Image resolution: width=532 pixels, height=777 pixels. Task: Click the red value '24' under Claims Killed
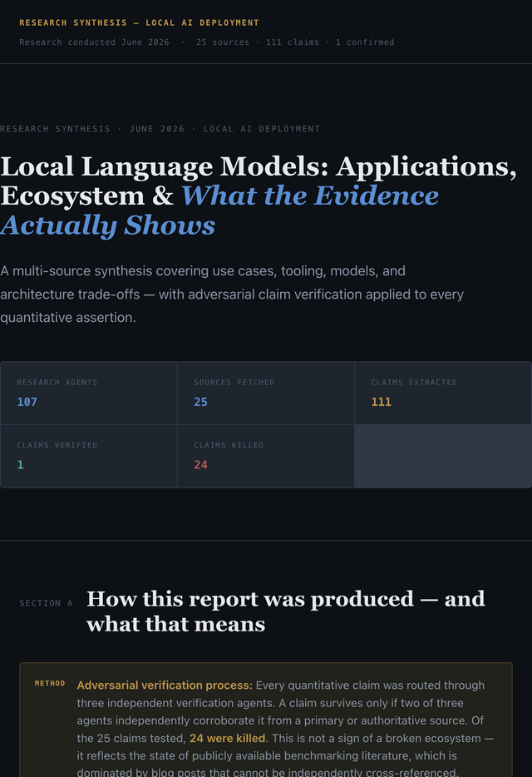click(x=200, y=465)
